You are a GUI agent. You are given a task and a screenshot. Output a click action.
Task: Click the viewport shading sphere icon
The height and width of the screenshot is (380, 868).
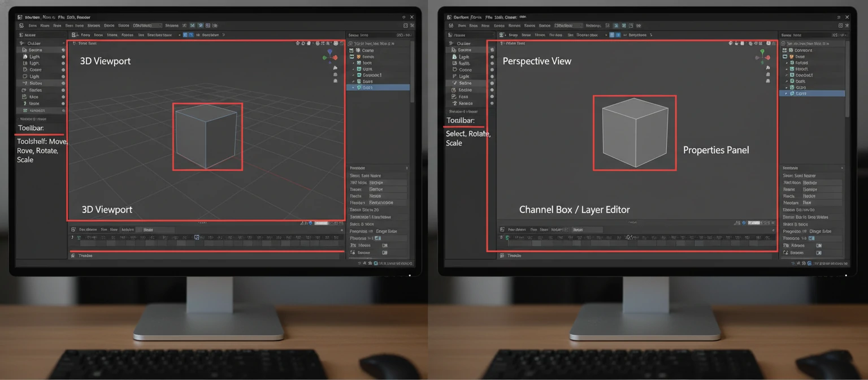coord(336,44)
